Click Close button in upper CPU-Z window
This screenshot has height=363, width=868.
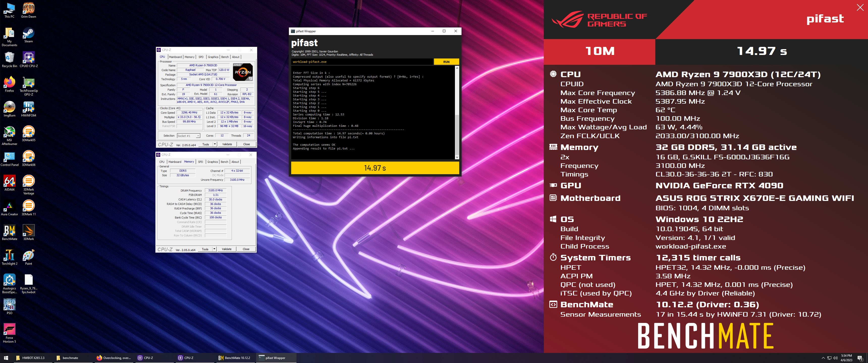click(247, 144)
